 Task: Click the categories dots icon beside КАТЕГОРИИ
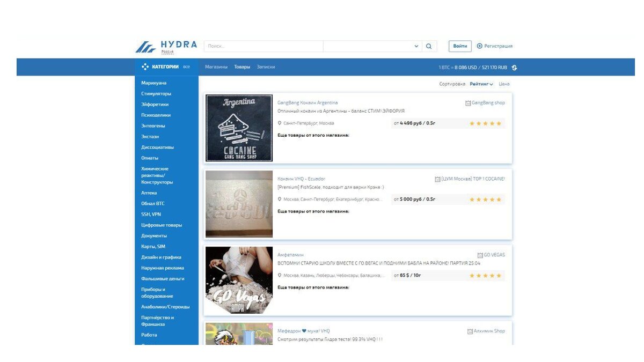[x=145, y=67]
